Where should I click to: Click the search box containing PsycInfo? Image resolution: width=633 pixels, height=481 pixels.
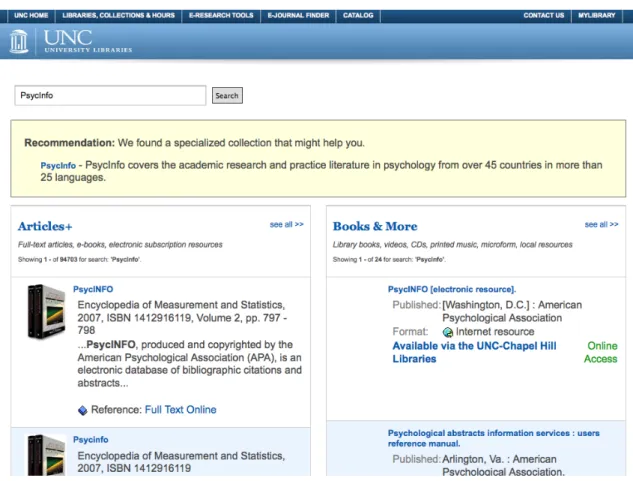tap(110, 95)
